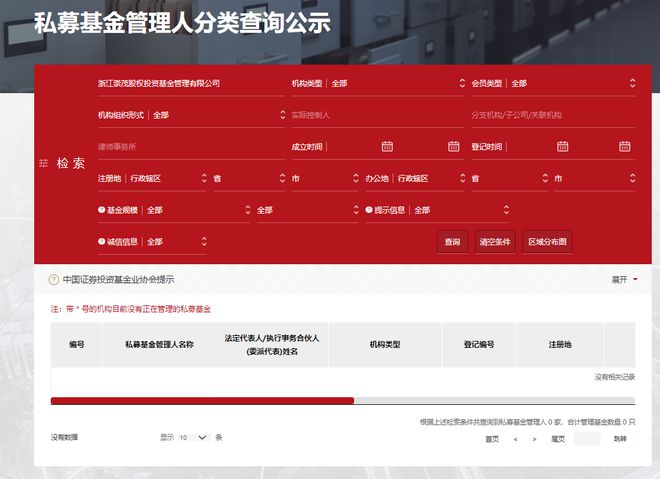Click the 中国证券投资基金业协会提示 text
This screenshot has width=660, height=479.
tap(118, 279)
